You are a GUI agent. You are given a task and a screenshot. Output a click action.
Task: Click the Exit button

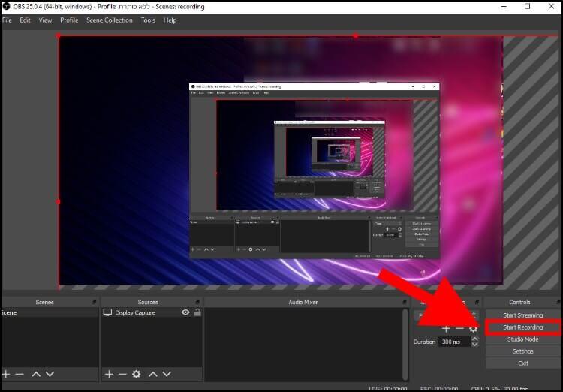pyautogui.click(x=522, y=363)
